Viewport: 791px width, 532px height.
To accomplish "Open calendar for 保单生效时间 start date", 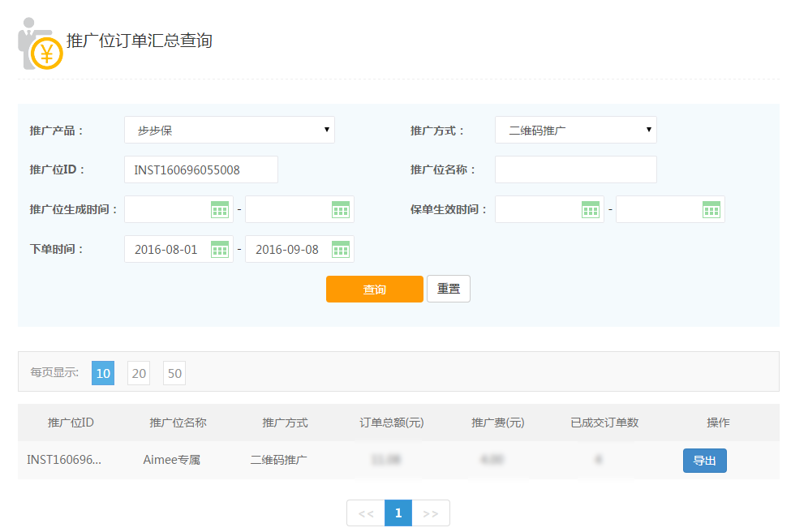I will [x=591, y=210].
